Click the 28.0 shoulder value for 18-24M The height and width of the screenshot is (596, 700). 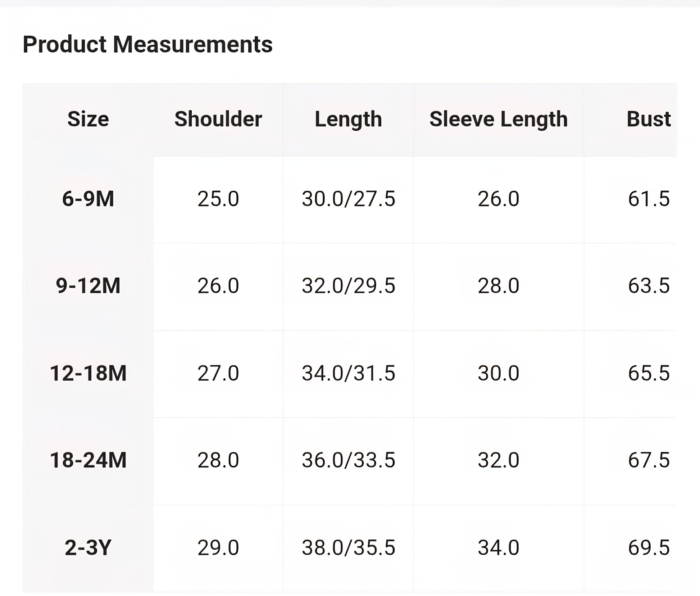pyautogui.click(x=218, y=460)
